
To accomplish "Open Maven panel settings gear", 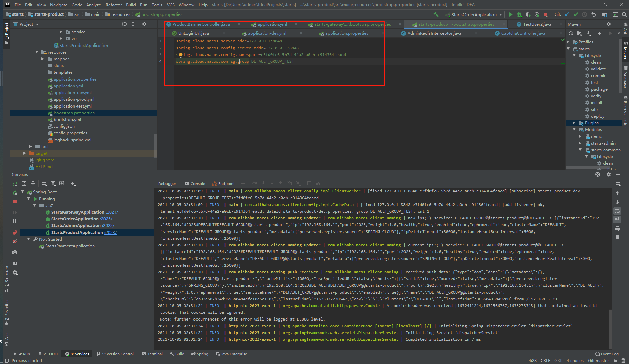I will (608, 24).
